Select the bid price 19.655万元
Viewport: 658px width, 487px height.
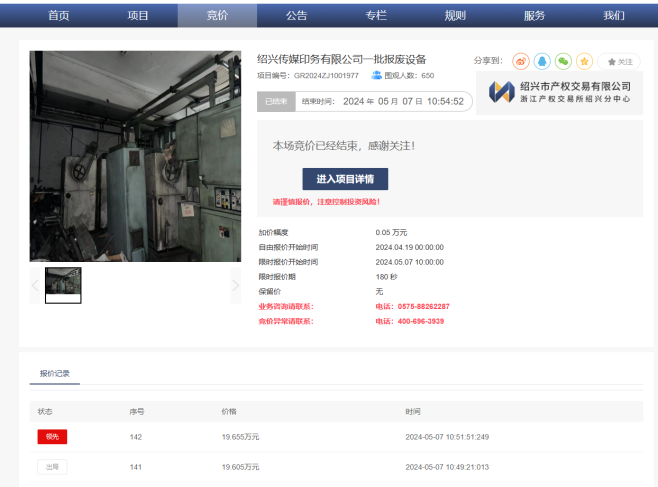[x=240, y=437]
